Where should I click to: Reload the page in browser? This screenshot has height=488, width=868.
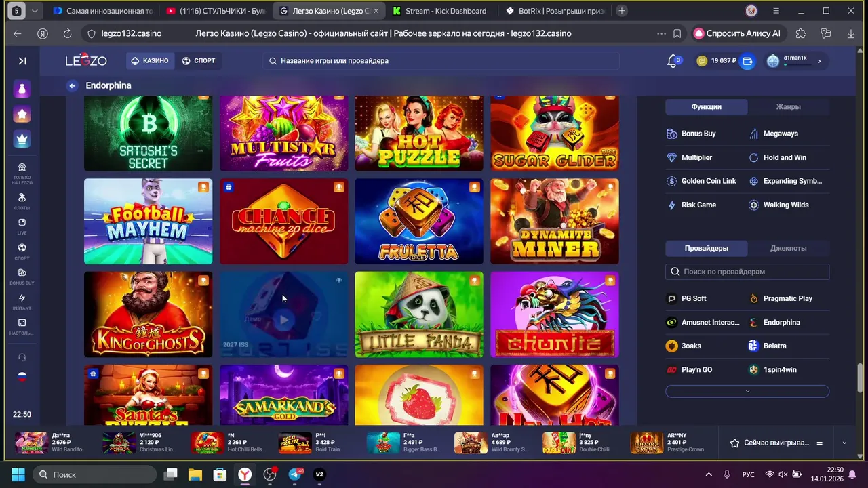67,33
